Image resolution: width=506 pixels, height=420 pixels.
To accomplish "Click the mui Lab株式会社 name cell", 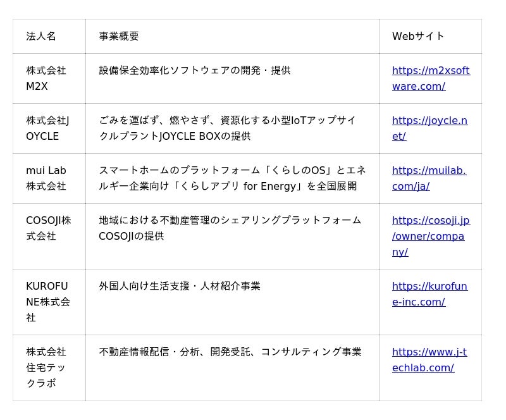I will (x=46, y=178).
